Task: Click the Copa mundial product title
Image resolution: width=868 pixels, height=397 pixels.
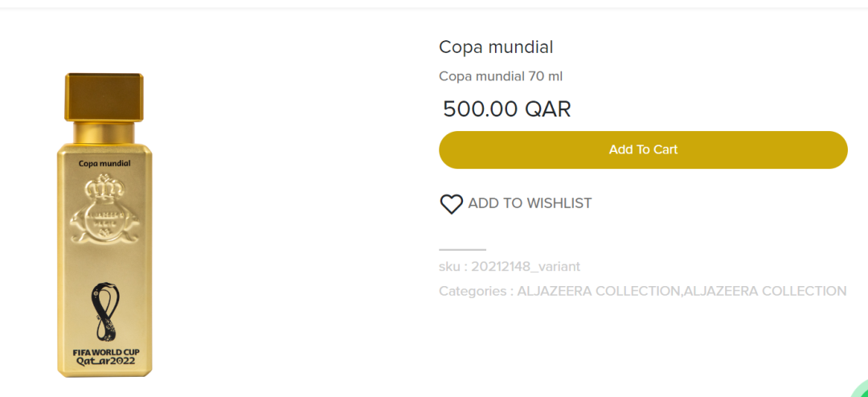Action: click(496, 47)
